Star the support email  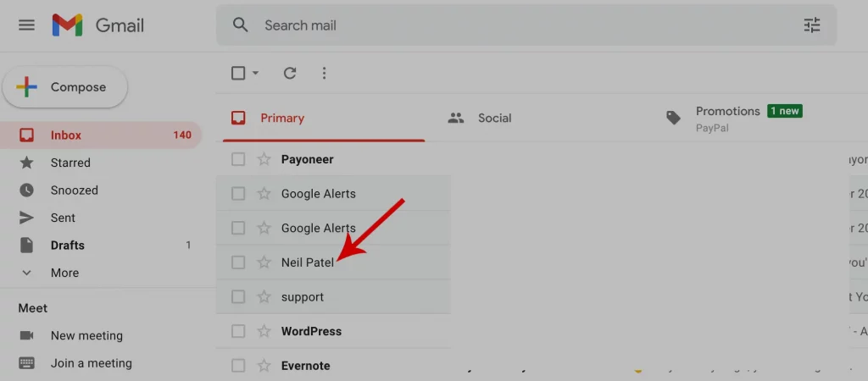click(x=264, y=297)
